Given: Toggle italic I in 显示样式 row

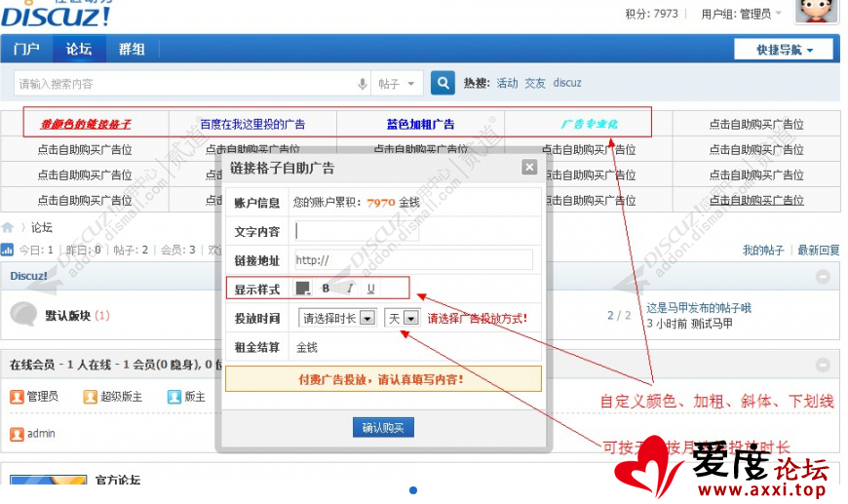Looking at the screenshot, I should pyautogui.click(x=350, y=289).
